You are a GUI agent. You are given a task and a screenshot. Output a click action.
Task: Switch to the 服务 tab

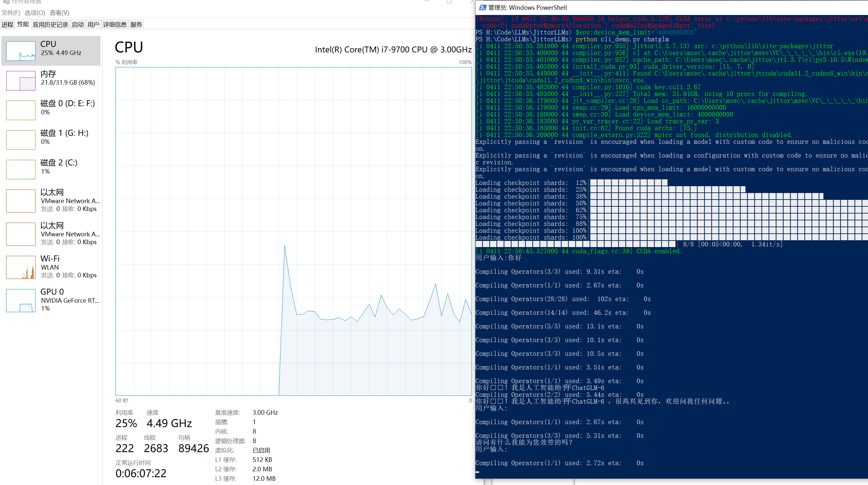pyautogui.click(x=136, y=25)
